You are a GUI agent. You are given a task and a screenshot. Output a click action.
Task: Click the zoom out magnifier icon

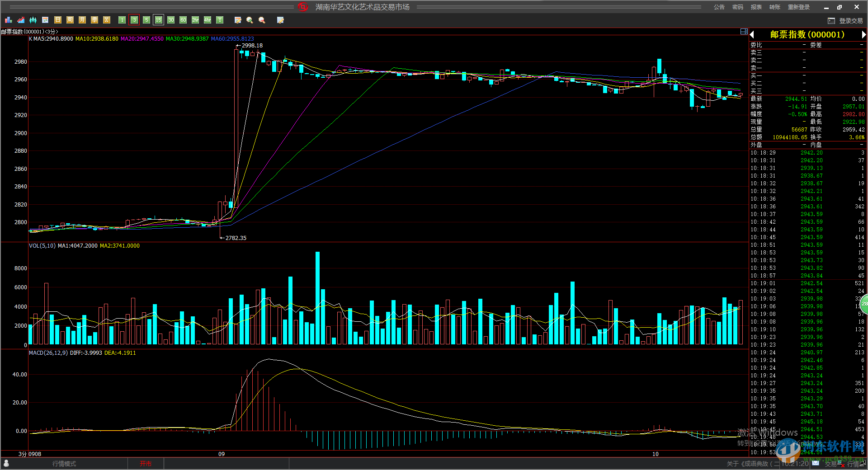click(x=262, y=20)
